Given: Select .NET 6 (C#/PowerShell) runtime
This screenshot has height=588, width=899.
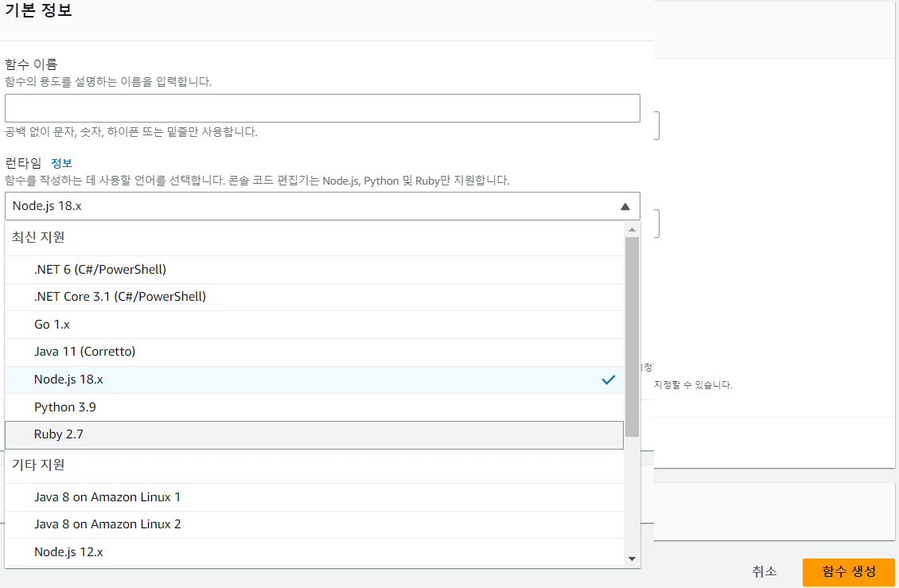Looking at the screenshot, I should pyautogui.click(x=314, y=270).
